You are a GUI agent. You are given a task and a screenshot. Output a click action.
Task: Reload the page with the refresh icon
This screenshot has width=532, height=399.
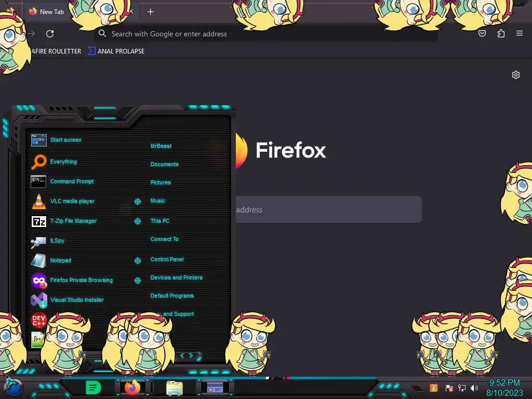point(50,34)
